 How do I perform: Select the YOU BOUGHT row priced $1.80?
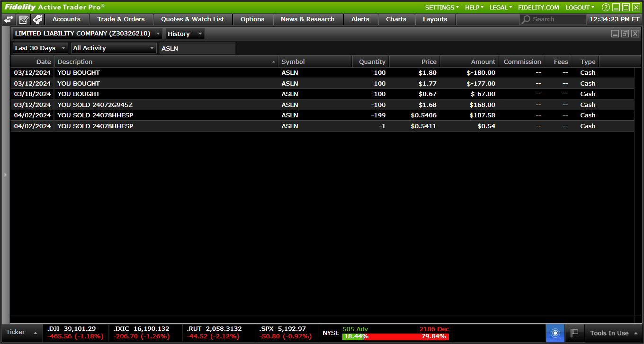[x=322, y=73]
